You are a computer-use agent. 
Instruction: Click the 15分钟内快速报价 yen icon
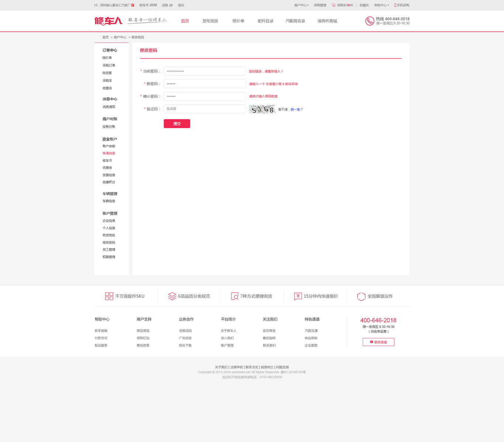(298, 296)
